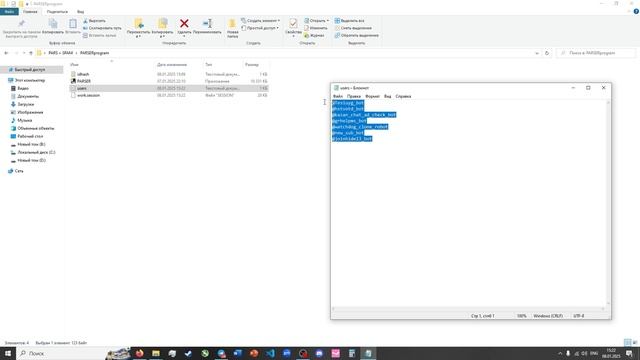This screenshot has height=360, width=640.
Task: Open Notepad Файл menu
Action: [x=338, y=96]
